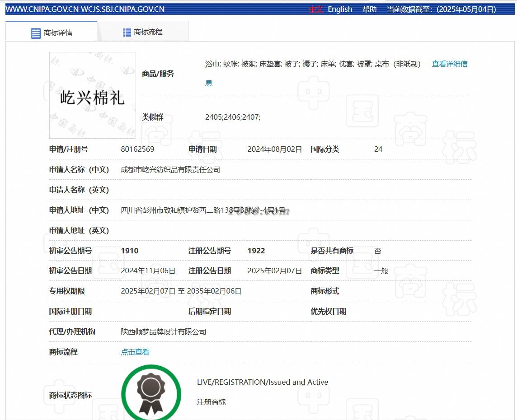
Task: Select preliminary announcement number 1910
Action: tap(130, 251)
